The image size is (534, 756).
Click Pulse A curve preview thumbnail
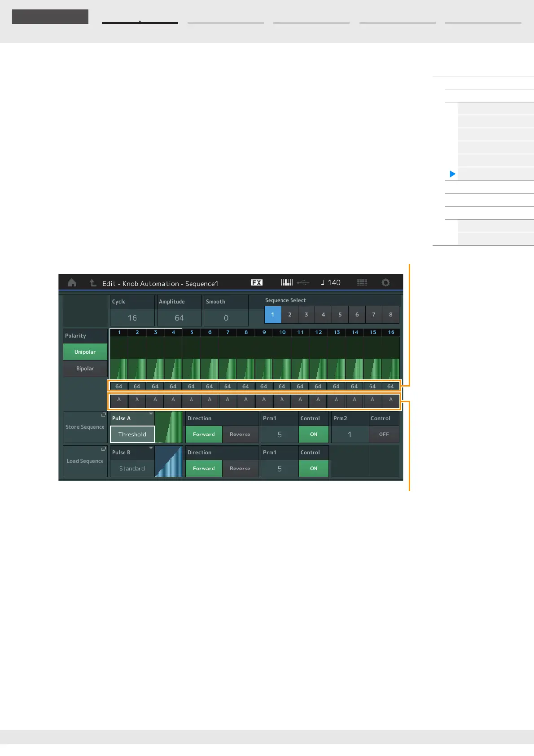169,427
